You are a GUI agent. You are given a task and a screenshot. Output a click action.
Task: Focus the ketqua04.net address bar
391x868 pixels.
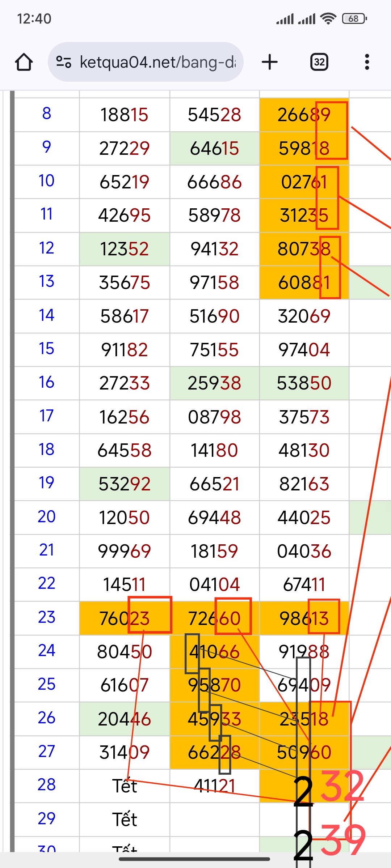pyautogui.click(x=146, y=62)
